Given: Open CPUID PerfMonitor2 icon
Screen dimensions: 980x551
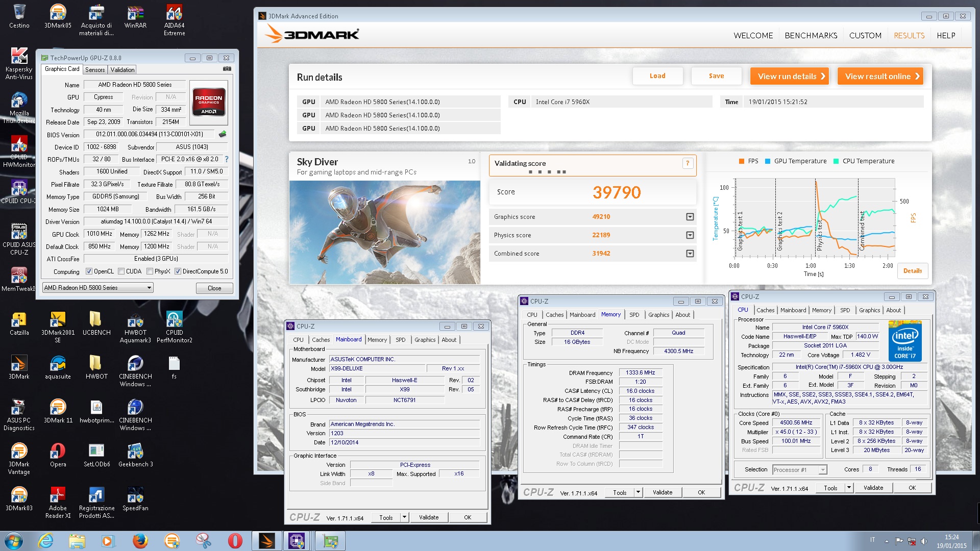Looking at the screenshot, I should (x=174, y=327).
